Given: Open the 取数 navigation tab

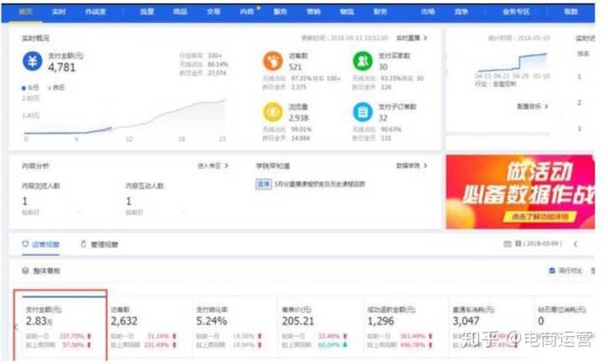Looking at the screenshot, I should click(571, 12).
